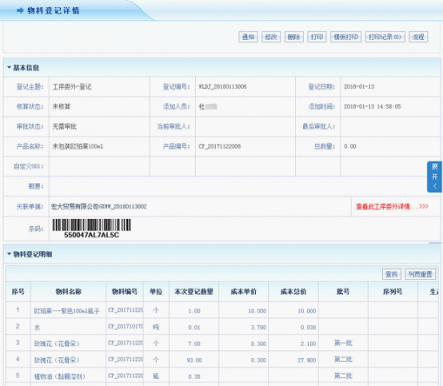
Task: Click the 单位 column header
Action: coord(156,292)
